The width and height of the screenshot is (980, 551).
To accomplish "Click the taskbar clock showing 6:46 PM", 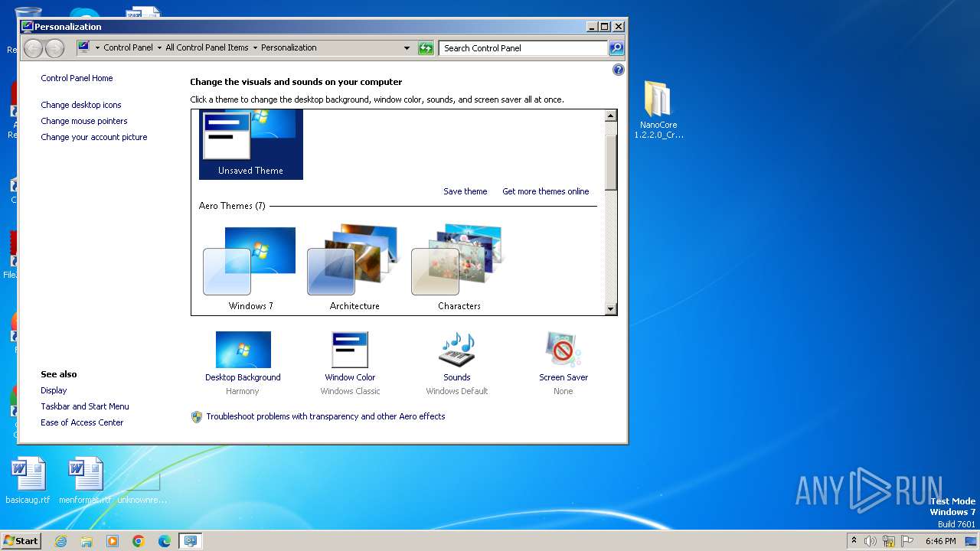I will click(940, 541).
